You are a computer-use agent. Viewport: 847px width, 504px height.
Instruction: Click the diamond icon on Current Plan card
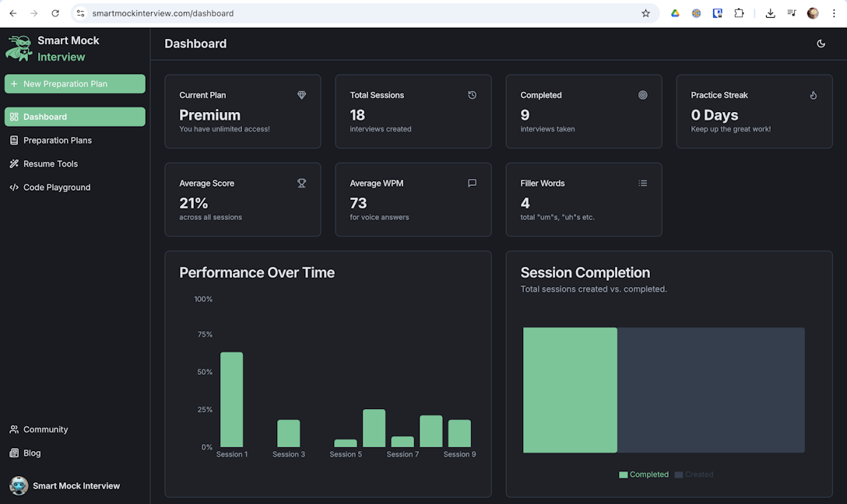click(x=302, y=95)
